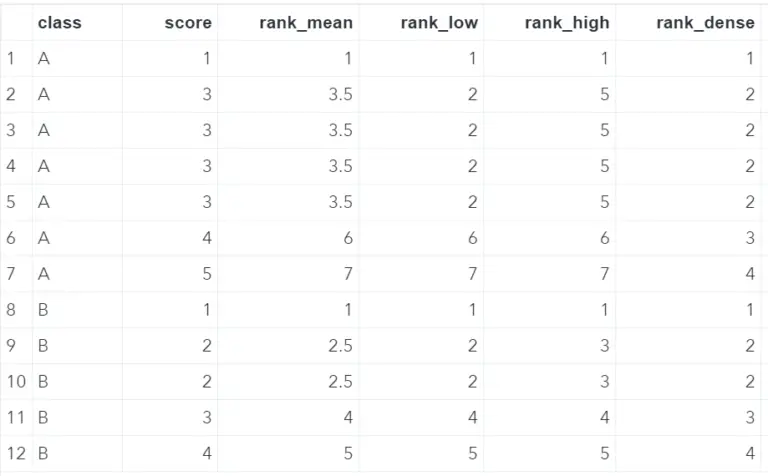Click class cell B in row 11
This screenshot has height=476, width=768.
pyautogui.click(x=43, y=417)
